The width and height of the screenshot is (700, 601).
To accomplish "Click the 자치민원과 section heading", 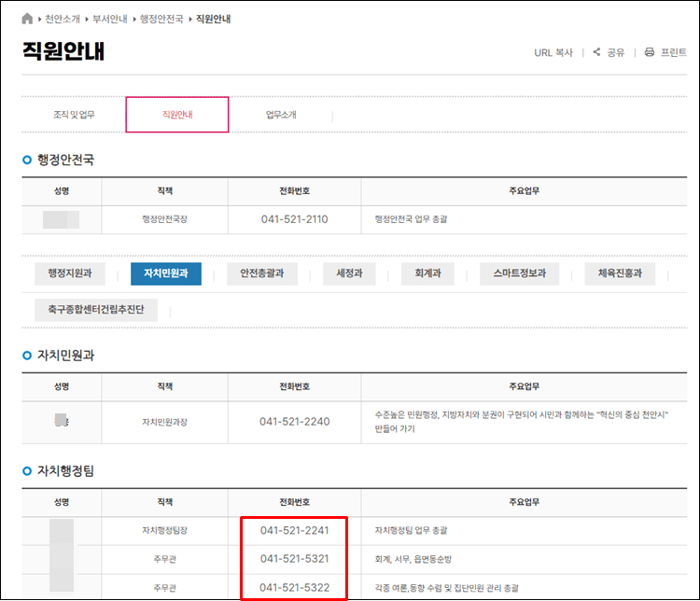I will (65, 356).
